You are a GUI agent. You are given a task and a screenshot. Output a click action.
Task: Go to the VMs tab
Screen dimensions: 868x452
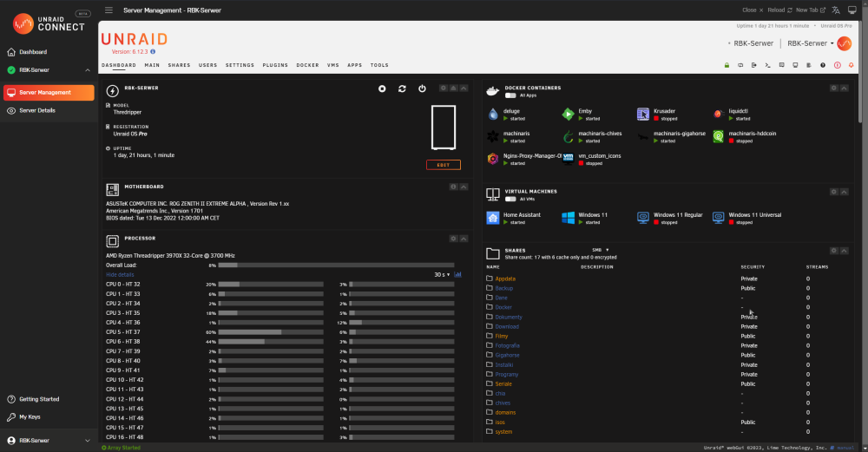click(332, 65)
